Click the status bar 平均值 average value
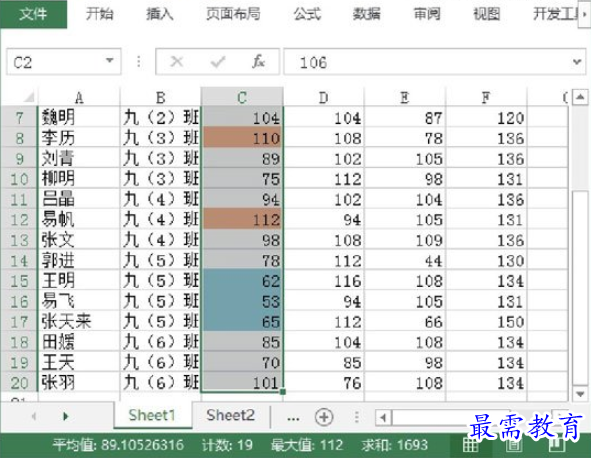This screenshot has height=458, width=591. 118,445
